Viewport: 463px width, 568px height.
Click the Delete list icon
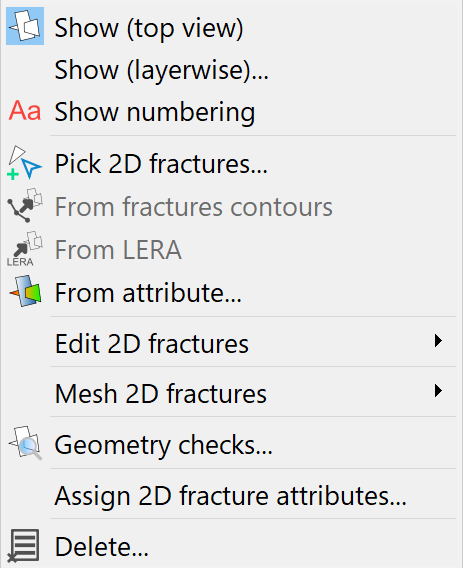point(24,546)
